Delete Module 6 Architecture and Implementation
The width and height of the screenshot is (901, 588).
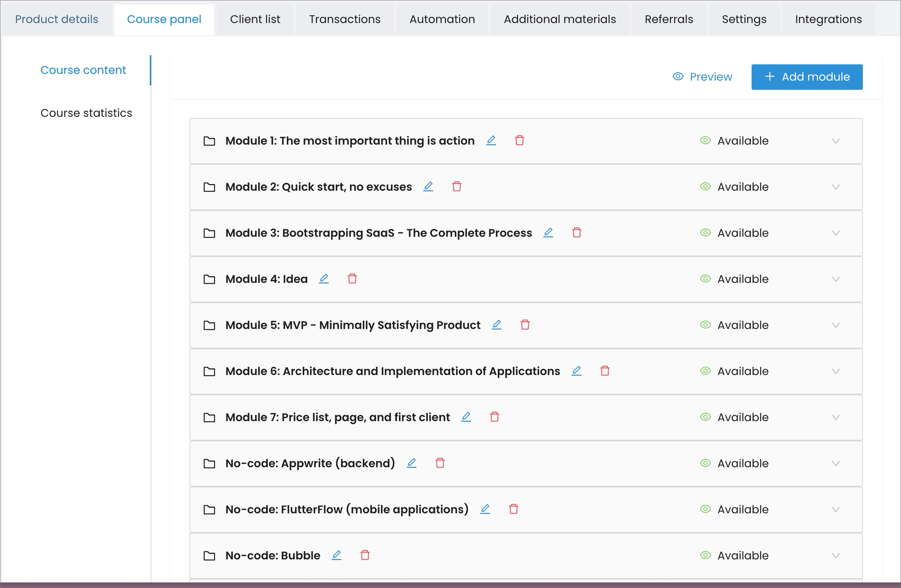(x=605, y=371)
